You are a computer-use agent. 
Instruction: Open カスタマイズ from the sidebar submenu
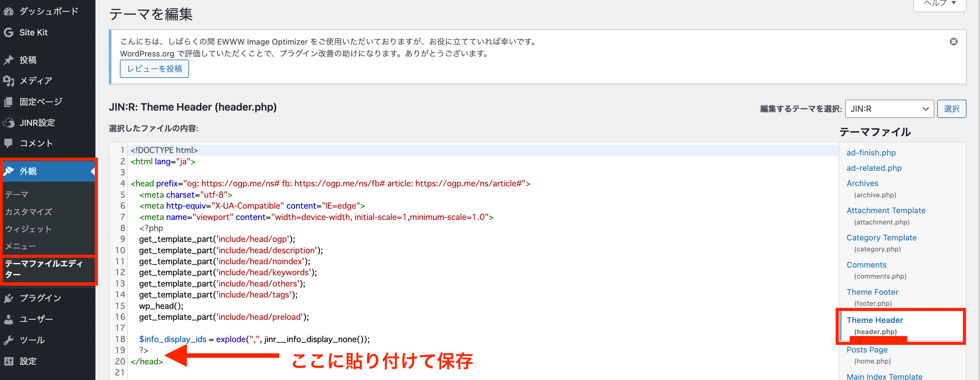(x=28, y=212)
